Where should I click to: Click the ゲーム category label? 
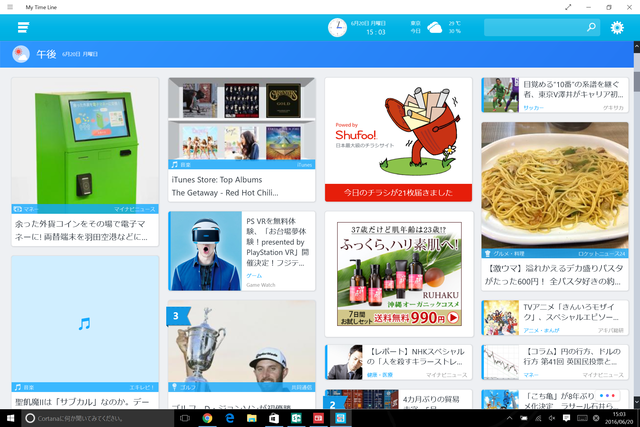pyautogui.click(x=254, y=276)
